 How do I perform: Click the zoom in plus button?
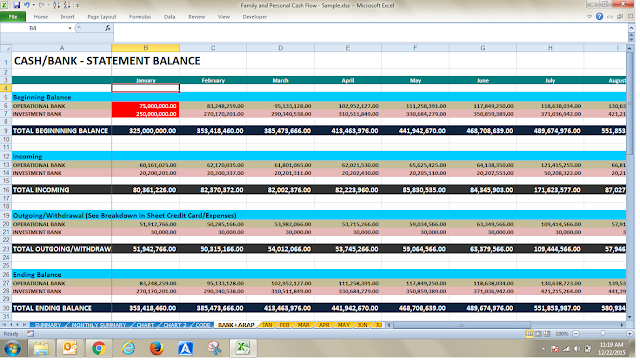(x=630, y=334)
